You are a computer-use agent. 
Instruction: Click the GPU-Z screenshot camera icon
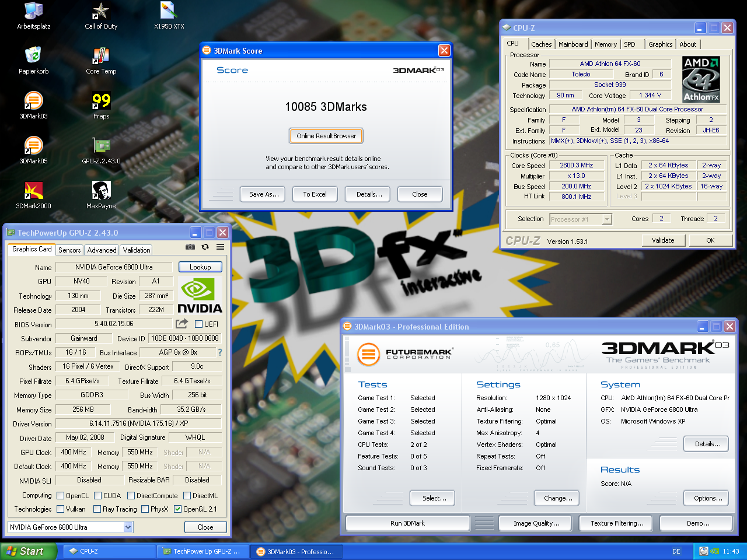tap(190, 247)
